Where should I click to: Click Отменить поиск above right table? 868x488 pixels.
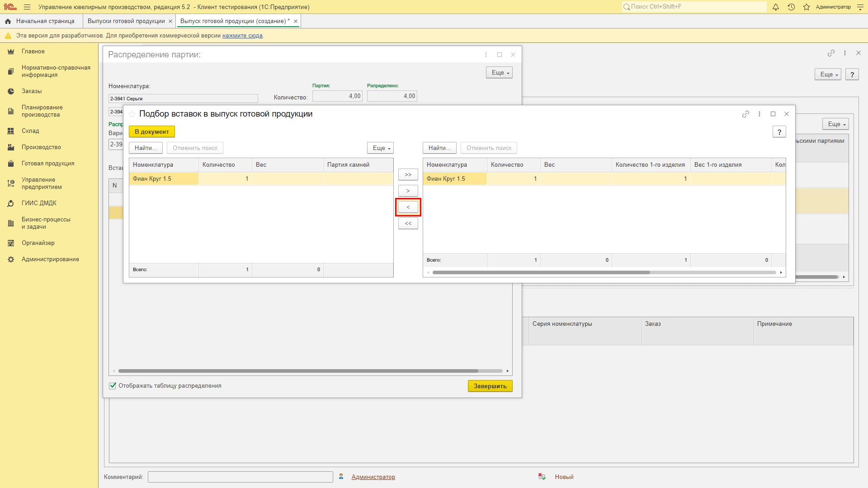pyautogui.click(x=489, y=148)
